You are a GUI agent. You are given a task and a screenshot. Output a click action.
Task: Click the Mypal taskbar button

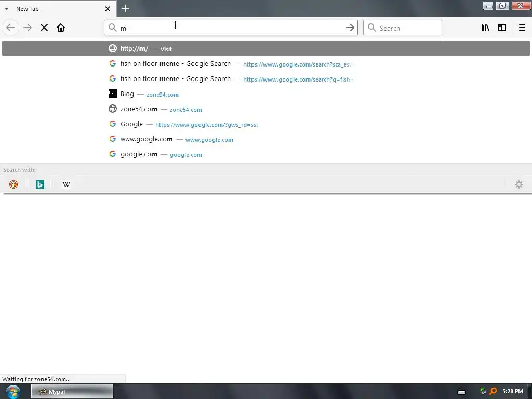coord(72,392)
